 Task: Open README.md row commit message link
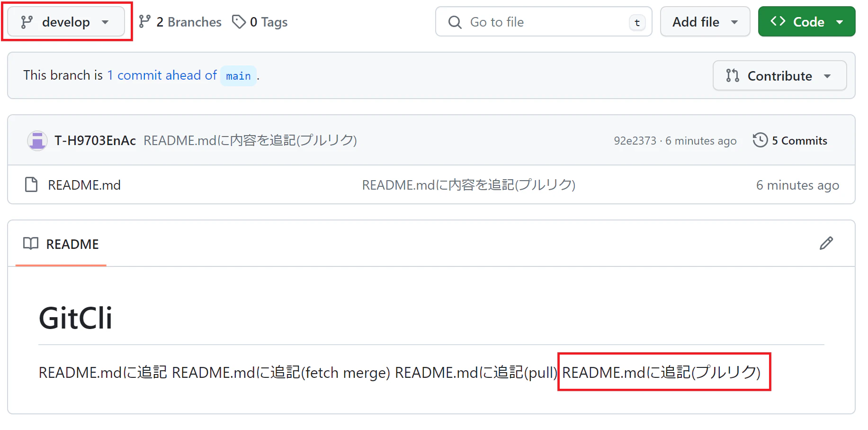(x=469, y=185)
